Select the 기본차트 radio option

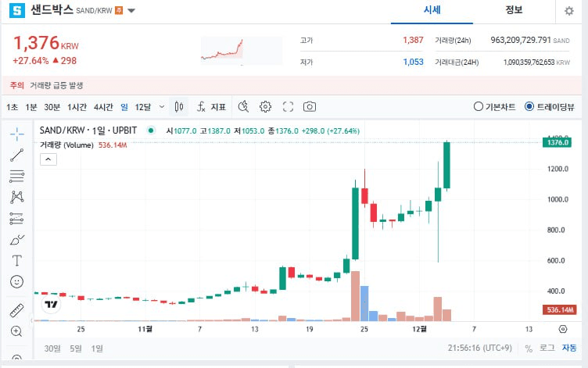494,107
